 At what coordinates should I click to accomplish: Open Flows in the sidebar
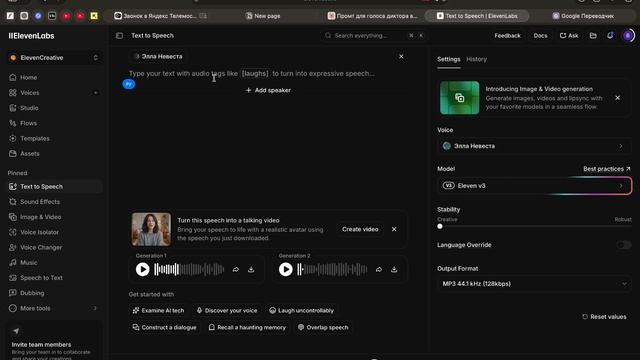coord(54,123)
